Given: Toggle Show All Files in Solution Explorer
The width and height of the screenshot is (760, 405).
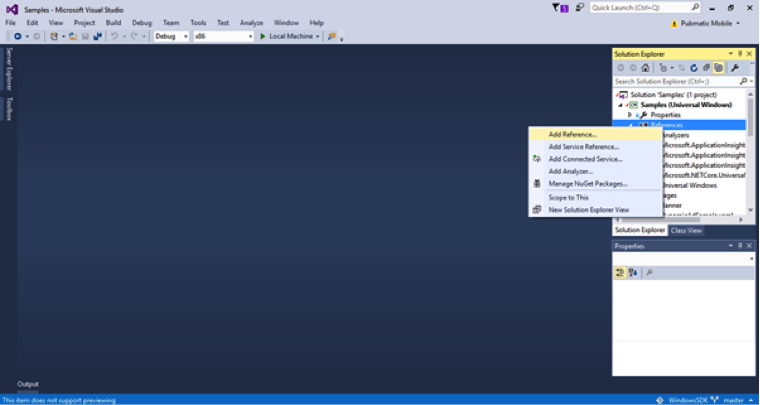Looking at the screenshot, I should tap(718, 68).
